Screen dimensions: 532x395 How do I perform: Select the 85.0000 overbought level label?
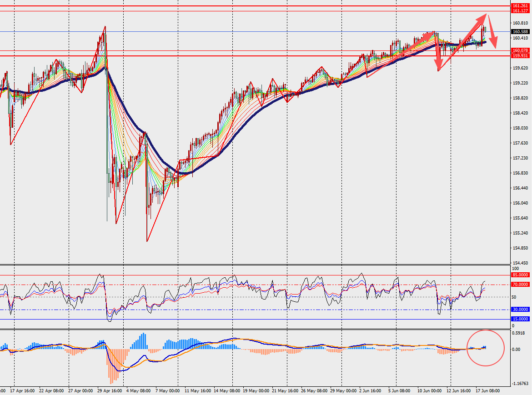tap(520, 275)
